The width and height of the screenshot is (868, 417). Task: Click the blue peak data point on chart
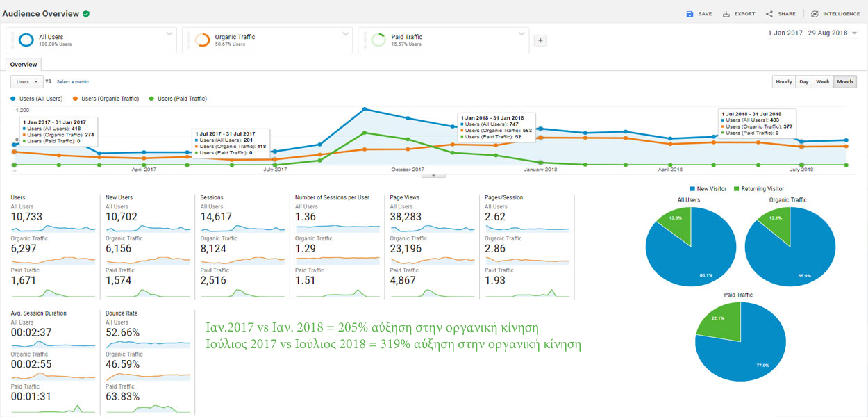[x=365, y=109]
